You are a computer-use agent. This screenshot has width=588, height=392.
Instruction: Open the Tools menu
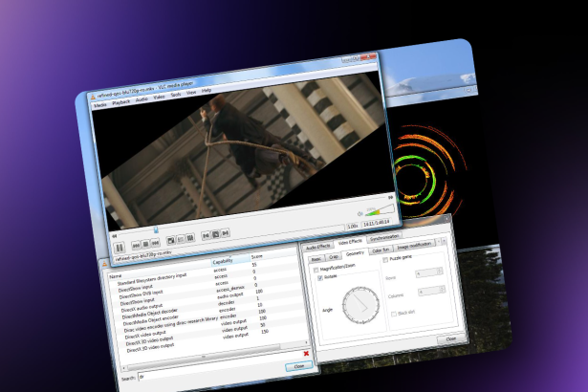pos(176,95)
